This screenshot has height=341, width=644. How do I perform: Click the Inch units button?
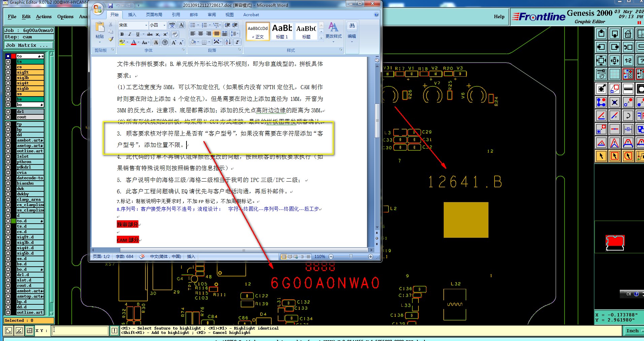tap(633, 331)
